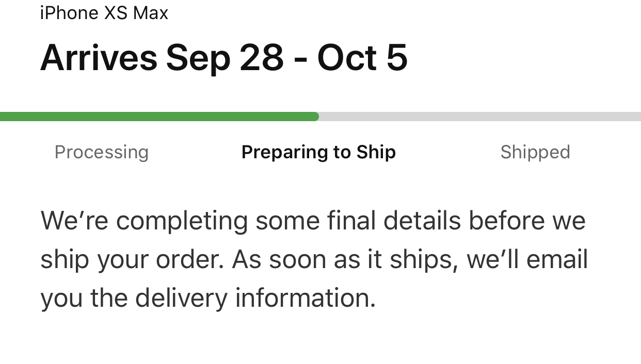This screenshot has height=364, width=641.
Task: Select the Preparing to Ship step
Action: pos(319,152)
